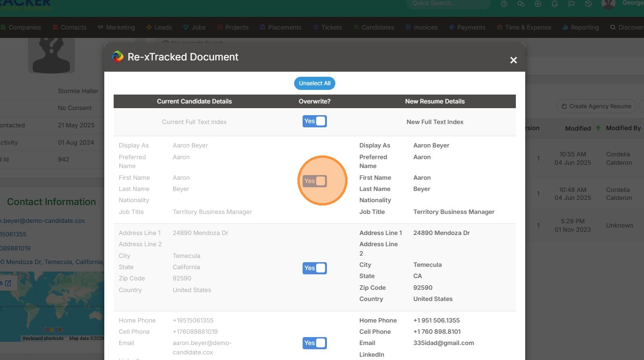Click the Placements icon in navigation
Image resolution: width=644 pixels, height=360 pixels.
[x=262, y=27]
